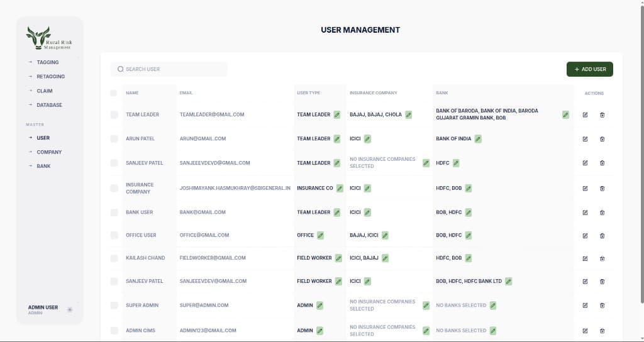Click the Insurance Company column header
Screen dimensions: 644x342
(374, 93)
